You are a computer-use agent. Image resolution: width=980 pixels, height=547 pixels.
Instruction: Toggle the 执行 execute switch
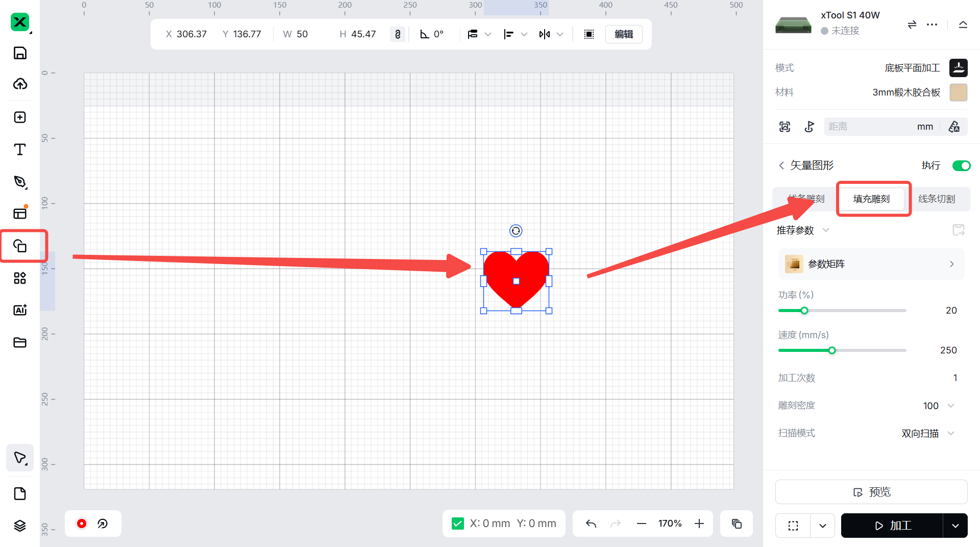(961, 165)
